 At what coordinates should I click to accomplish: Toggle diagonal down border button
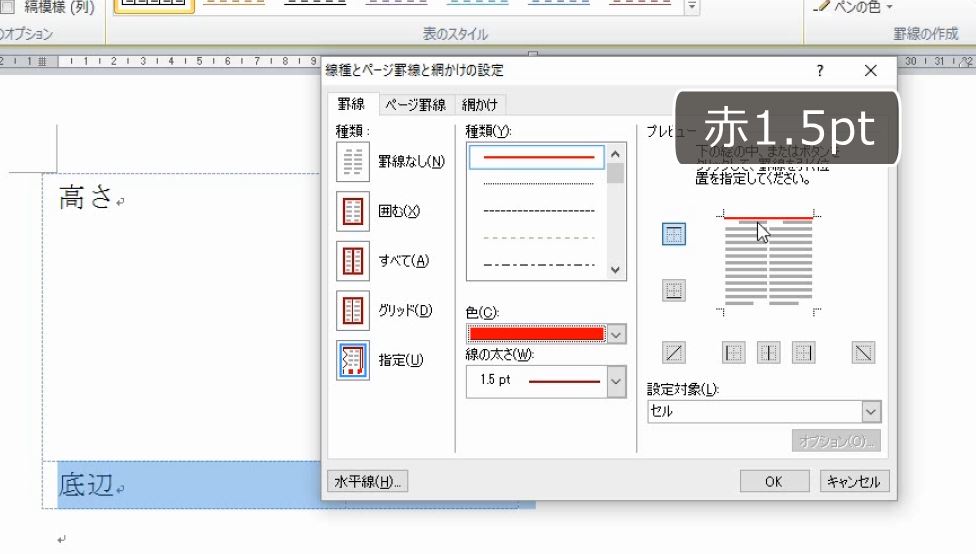coord(863,353)
